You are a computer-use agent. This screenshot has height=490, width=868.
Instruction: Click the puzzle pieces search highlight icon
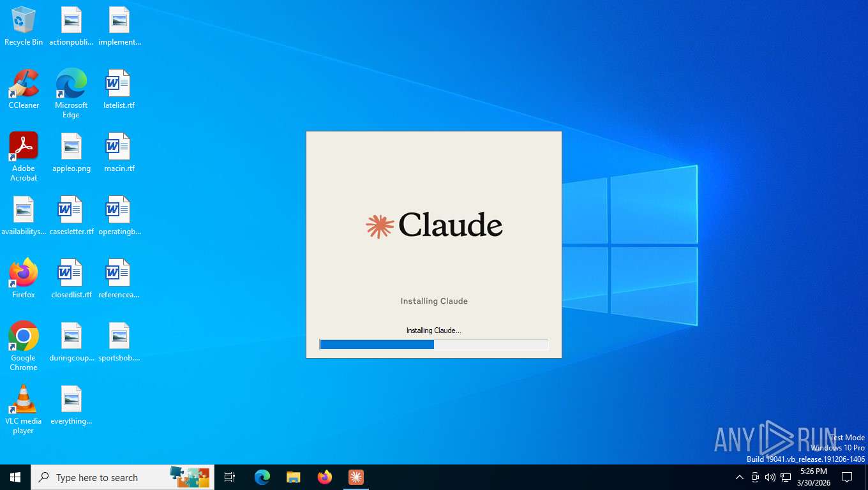click(x=190, y=477)
